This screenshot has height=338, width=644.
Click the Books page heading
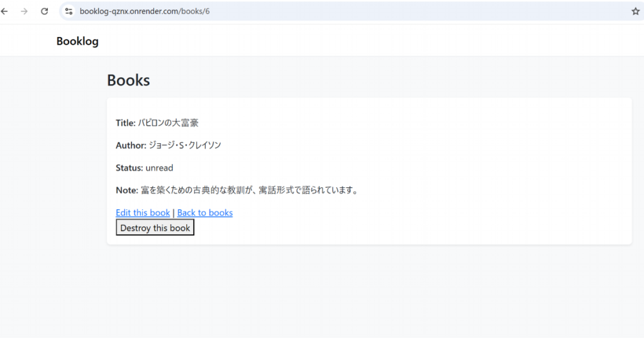click(x=128, y=80)
